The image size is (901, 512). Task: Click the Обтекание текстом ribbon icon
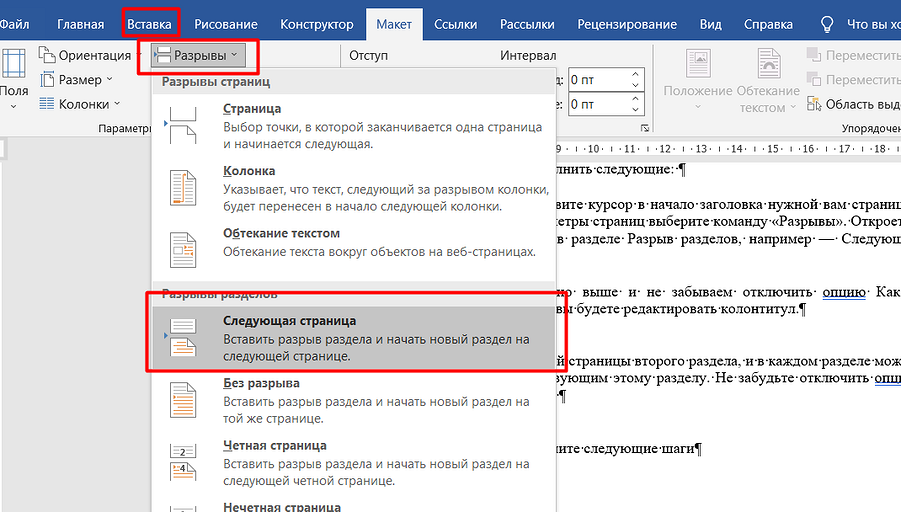[769, 63]
